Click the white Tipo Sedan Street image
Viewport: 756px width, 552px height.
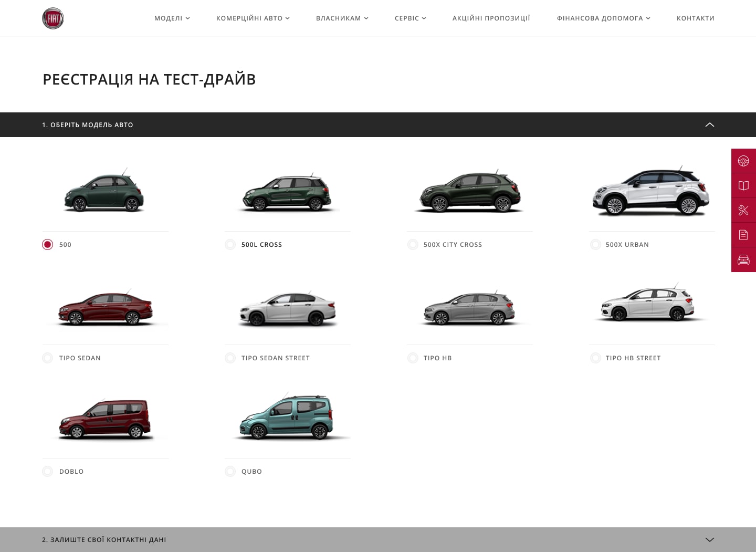[288, 308]
